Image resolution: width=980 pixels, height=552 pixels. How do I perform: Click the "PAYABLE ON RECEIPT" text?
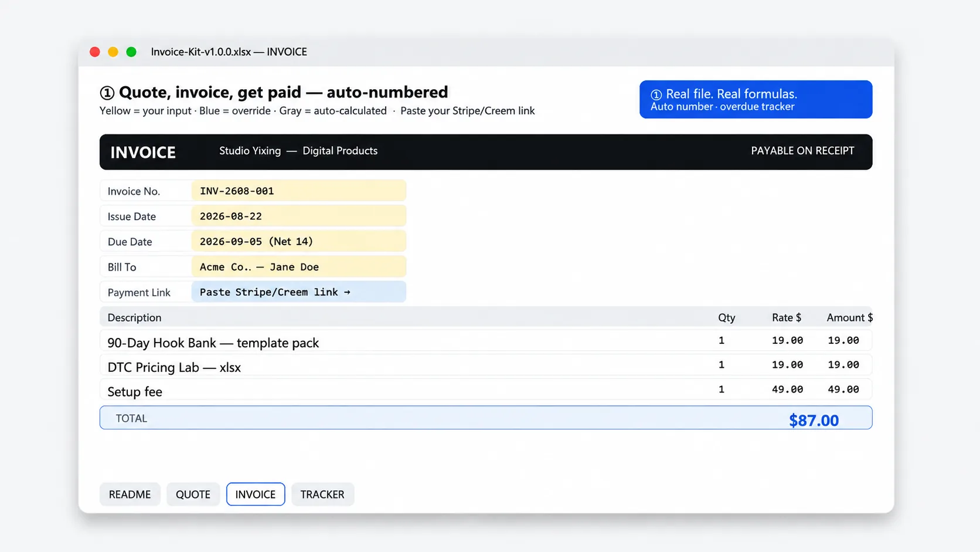tap(802, 151)
